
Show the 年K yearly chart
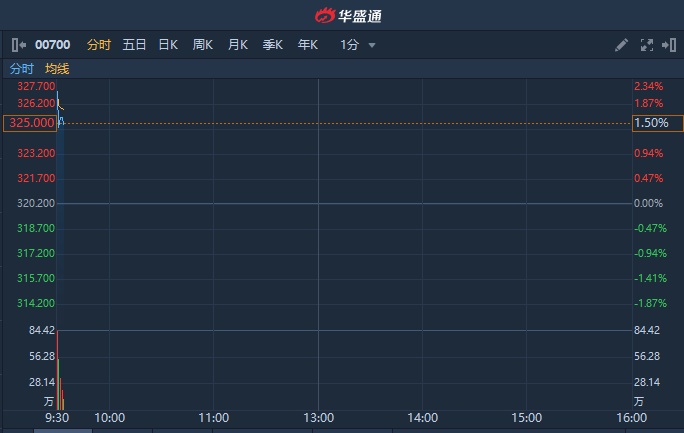tap(308, 45)
